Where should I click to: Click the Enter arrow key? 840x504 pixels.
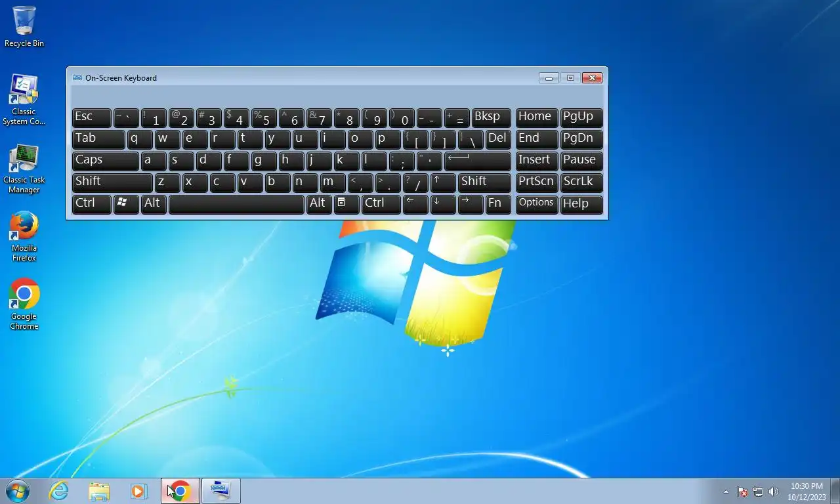click(x=478, y=161)
